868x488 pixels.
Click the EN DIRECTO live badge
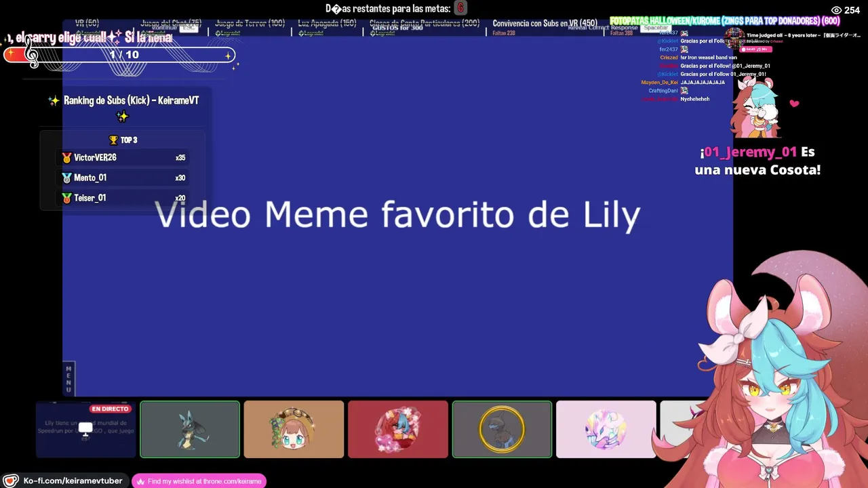point(110,409)
